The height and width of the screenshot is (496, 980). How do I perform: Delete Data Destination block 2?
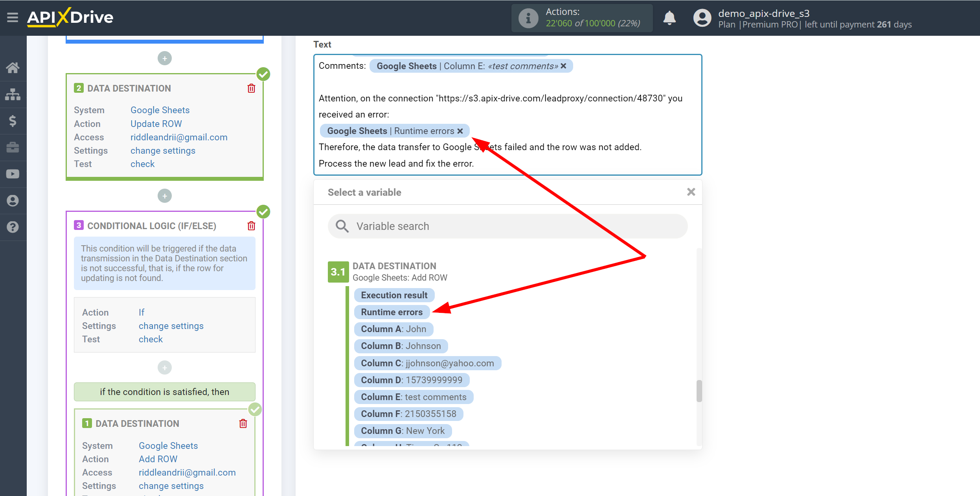pos(252,88)
